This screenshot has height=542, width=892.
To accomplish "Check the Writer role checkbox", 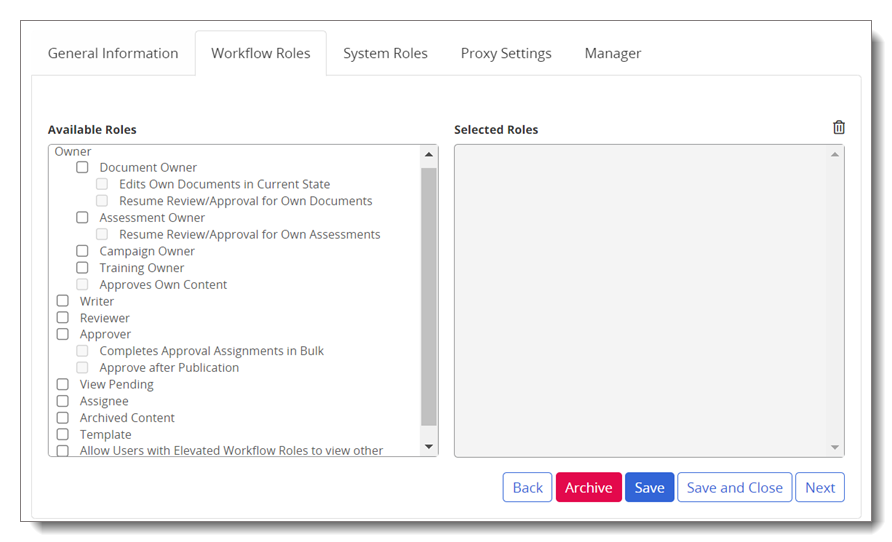I will 63,301.
